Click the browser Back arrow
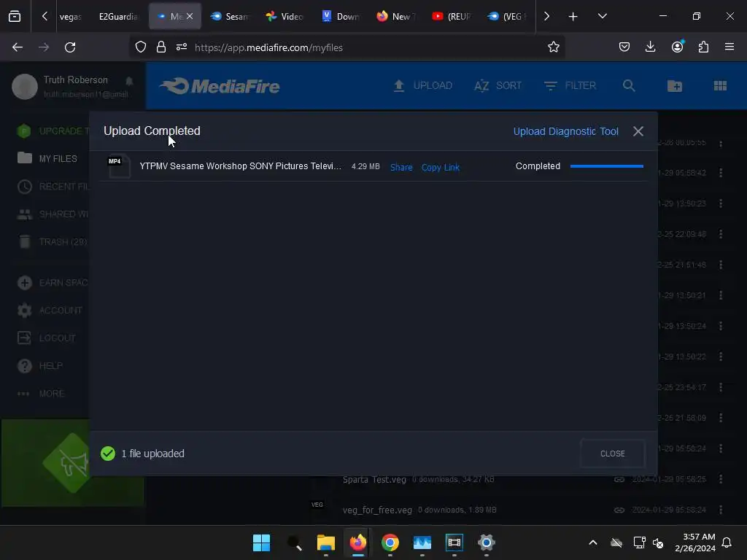Viewport: 747px width, 560px height. click(18, 47)
